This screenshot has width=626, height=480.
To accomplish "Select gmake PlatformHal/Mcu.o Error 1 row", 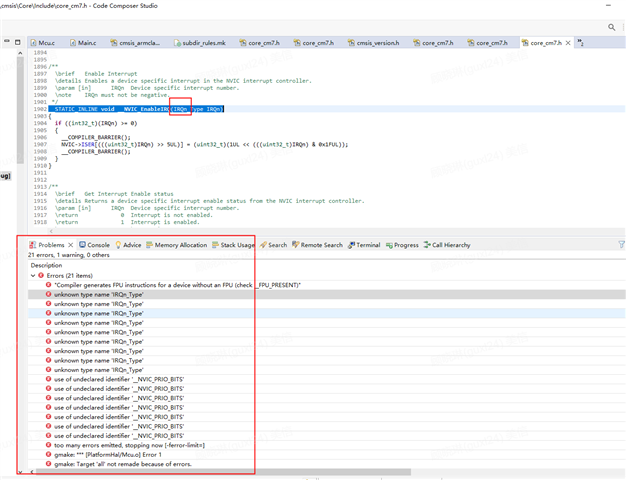I will point(327,454).
